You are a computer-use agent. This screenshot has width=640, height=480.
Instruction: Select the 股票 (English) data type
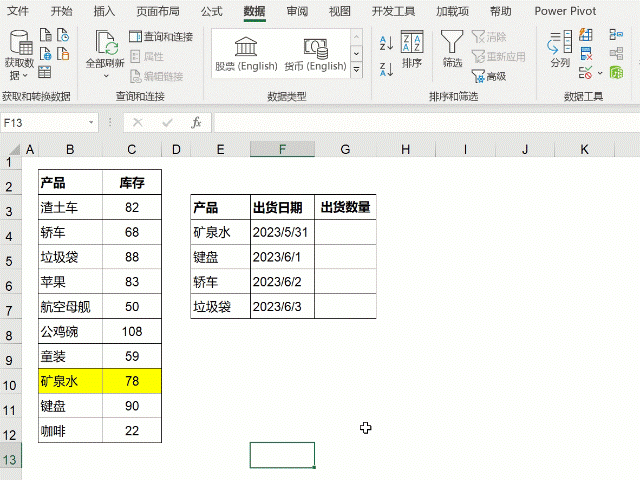pos(246,54)
